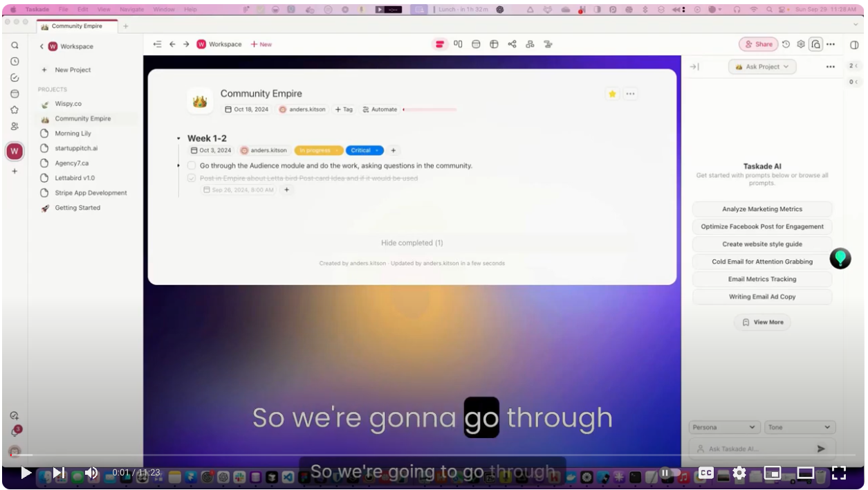This screenshot has width=868, height=490.
Task: Open the search icon in Taskade sidebar
Action: click(x=15, y=45)
